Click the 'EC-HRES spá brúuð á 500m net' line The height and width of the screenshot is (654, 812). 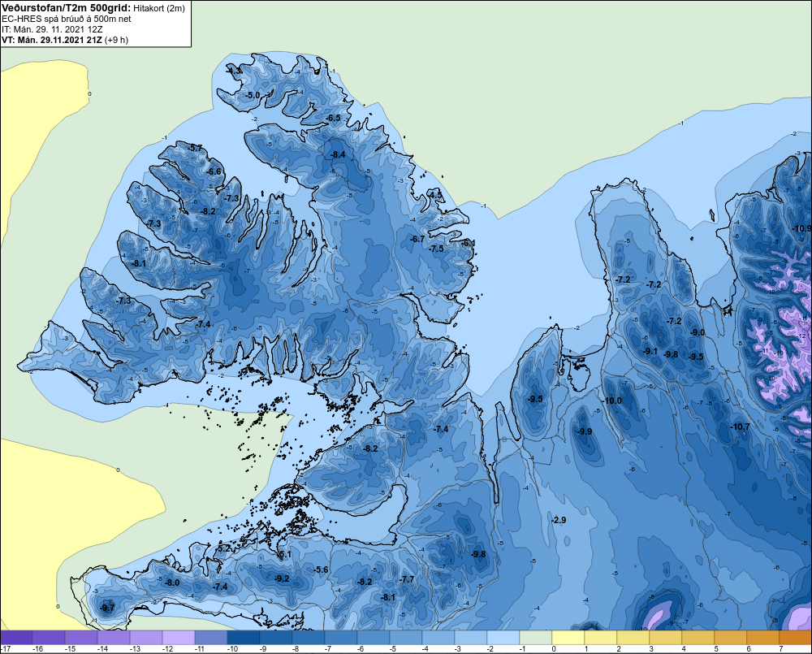tap(67, 19)
